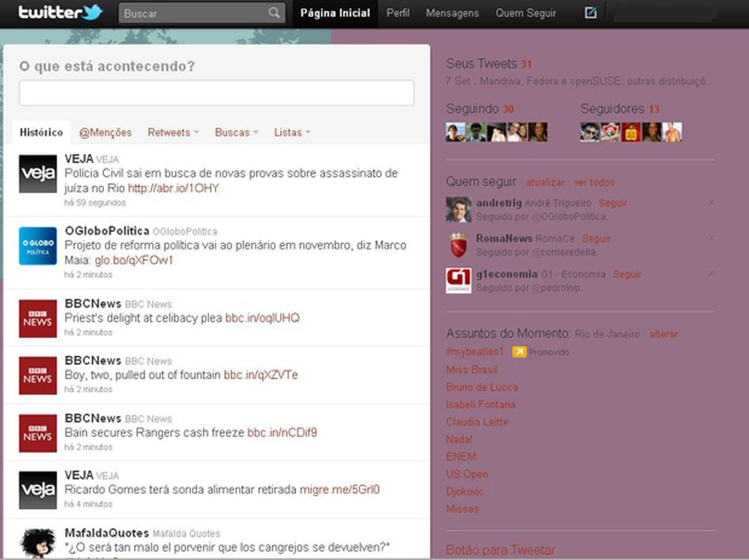Viewport: 749px width, 560px height.
Task: Open Perfil from the top menu
Action: [398, 13]
